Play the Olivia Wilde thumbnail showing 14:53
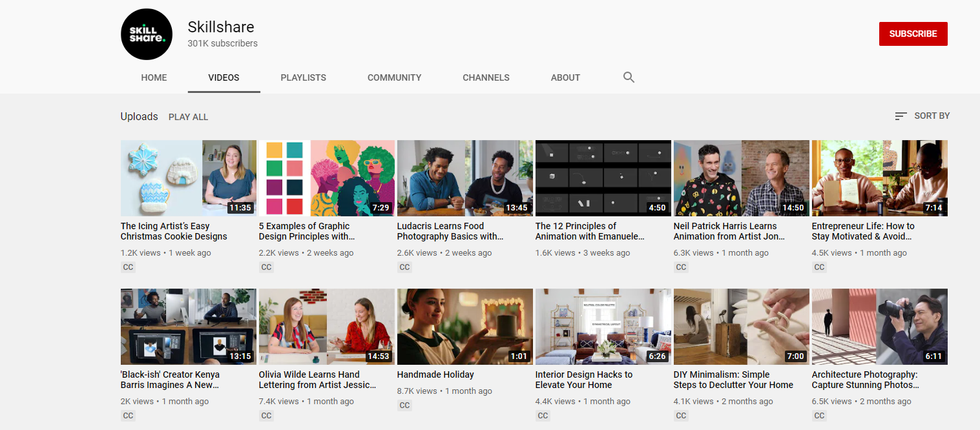 coord(327,327)
